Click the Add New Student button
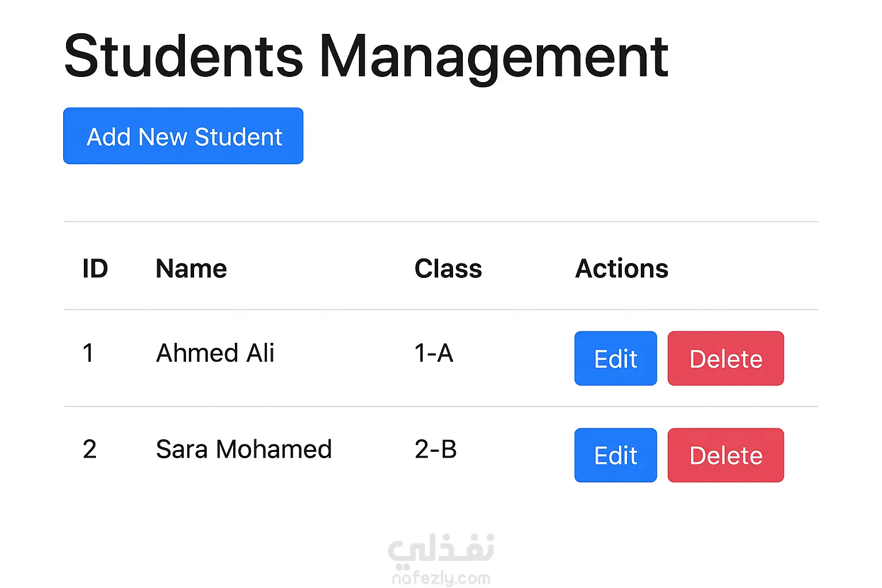Image resolution: width=882 pixels, height=588 pixels. click(x=183, y=136)
